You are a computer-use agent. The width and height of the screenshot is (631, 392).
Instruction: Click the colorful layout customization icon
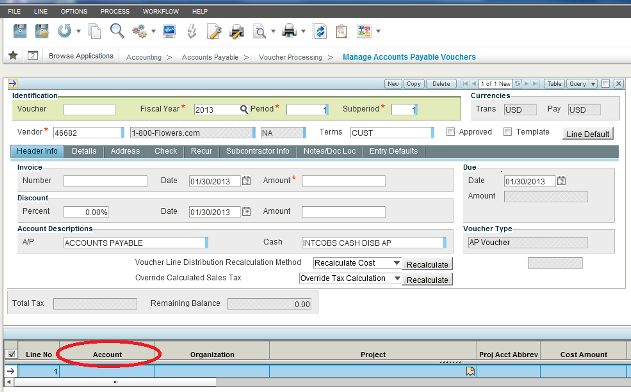pyautogui.click(x=364, y=31)
